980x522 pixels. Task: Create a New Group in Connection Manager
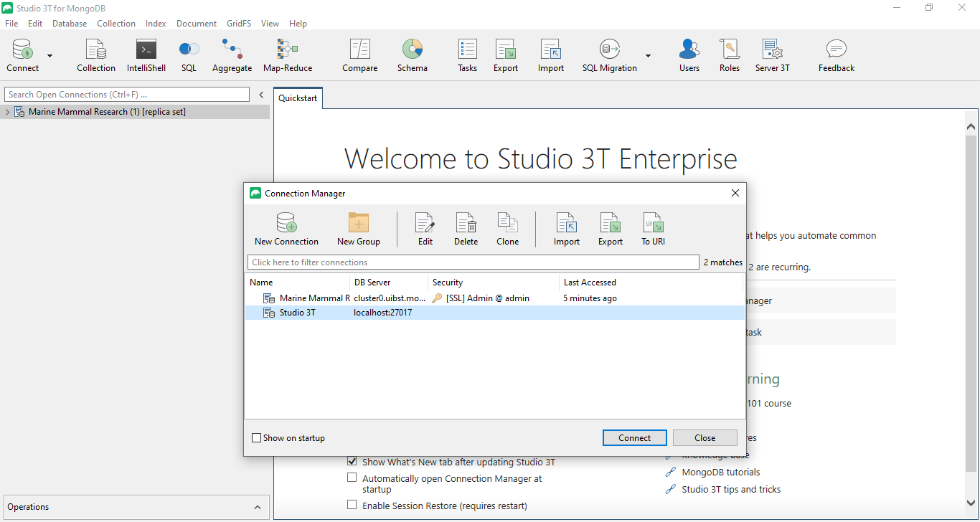(x=358, y=228)
